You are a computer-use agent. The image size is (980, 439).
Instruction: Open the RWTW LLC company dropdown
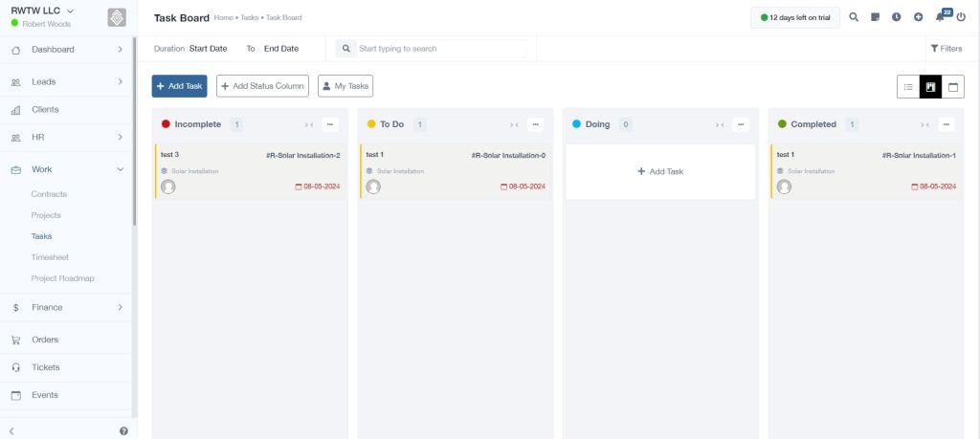coord(42,11)
